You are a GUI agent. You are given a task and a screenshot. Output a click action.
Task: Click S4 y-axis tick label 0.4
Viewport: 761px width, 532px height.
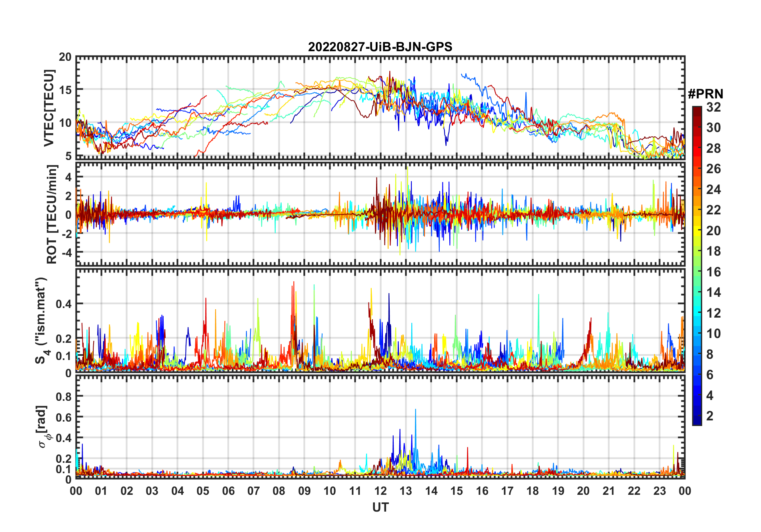pyautogui.click(x=63, y=304)
